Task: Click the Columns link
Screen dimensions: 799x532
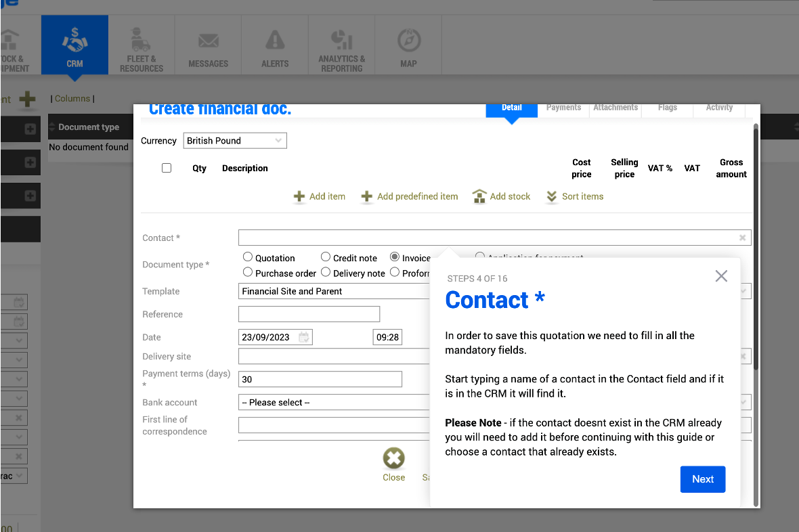Action: 72,98
